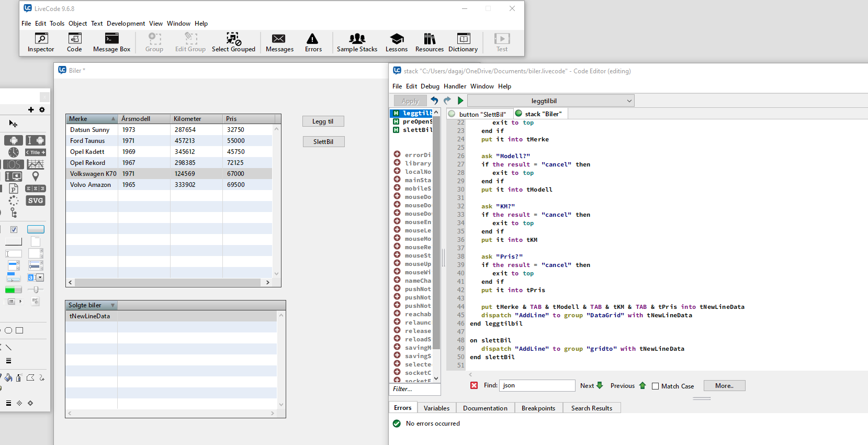Open the Resources toolbar icon
The width and height of the screenshot is (868, 445).
pyautogui.click(x=429, y=42)
